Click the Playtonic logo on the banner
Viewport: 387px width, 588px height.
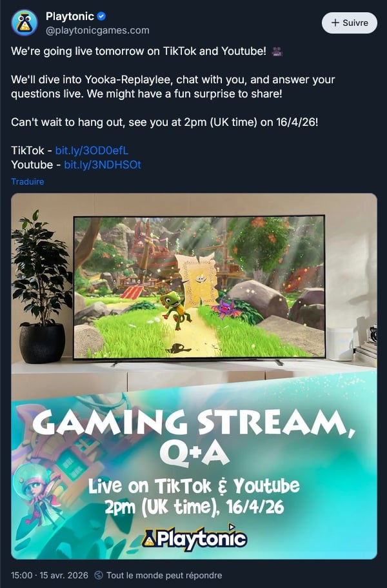[194, 538]
